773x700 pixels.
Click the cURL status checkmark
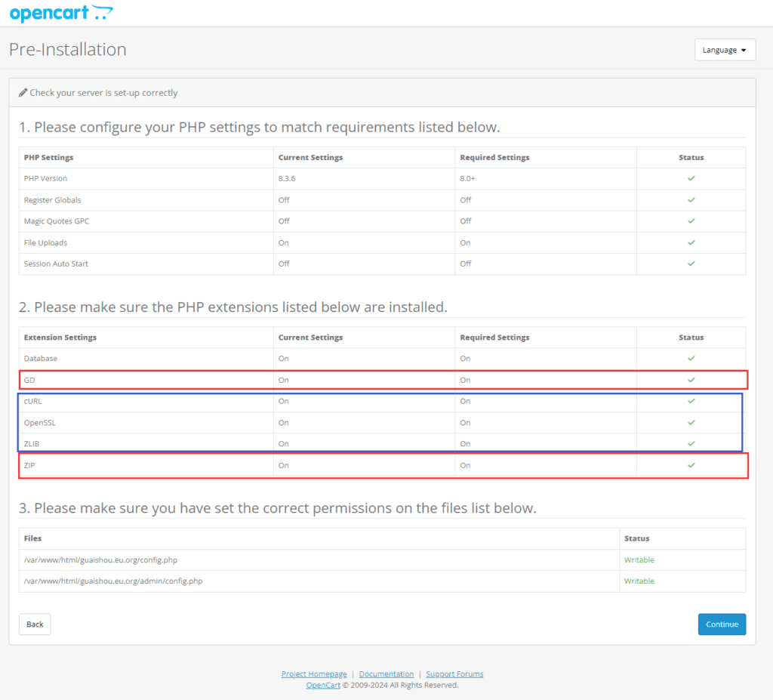pyautogui.click(x=690, y=401)
